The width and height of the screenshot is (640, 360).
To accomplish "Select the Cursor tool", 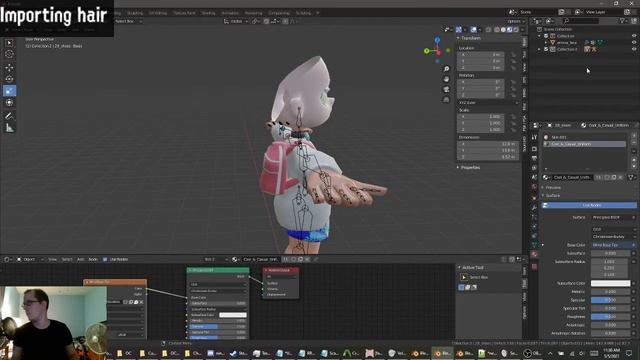I will tap(9, 54).
